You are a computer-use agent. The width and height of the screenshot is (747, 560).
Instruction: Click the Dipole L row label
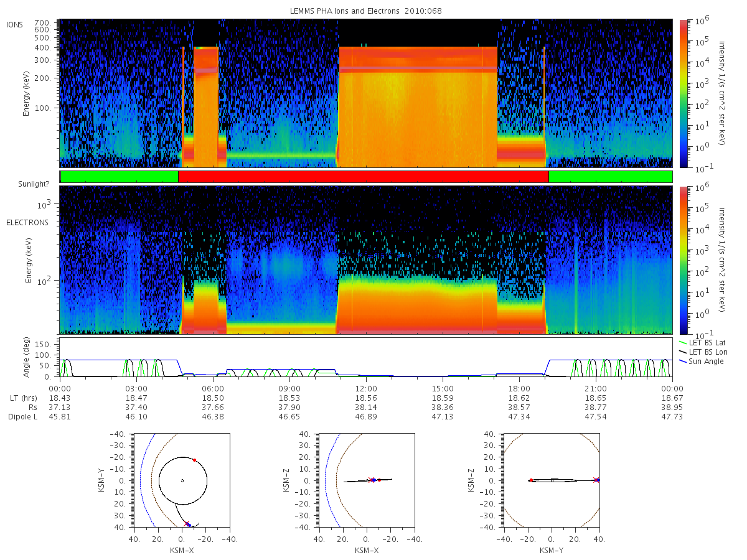tap(22, 416)
